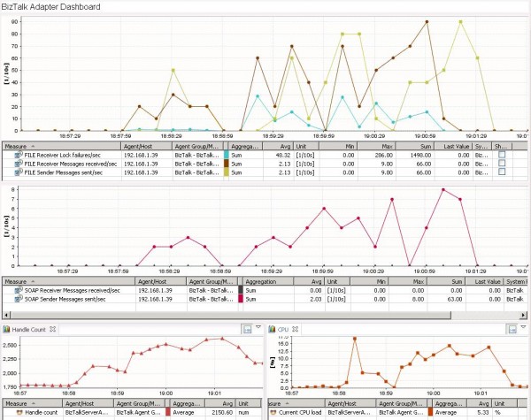Click the FILE Sender Messages sent/sec measure icon
Viewport: 531px width, 420px height.
pyautogui.click(x=19, y=172)
